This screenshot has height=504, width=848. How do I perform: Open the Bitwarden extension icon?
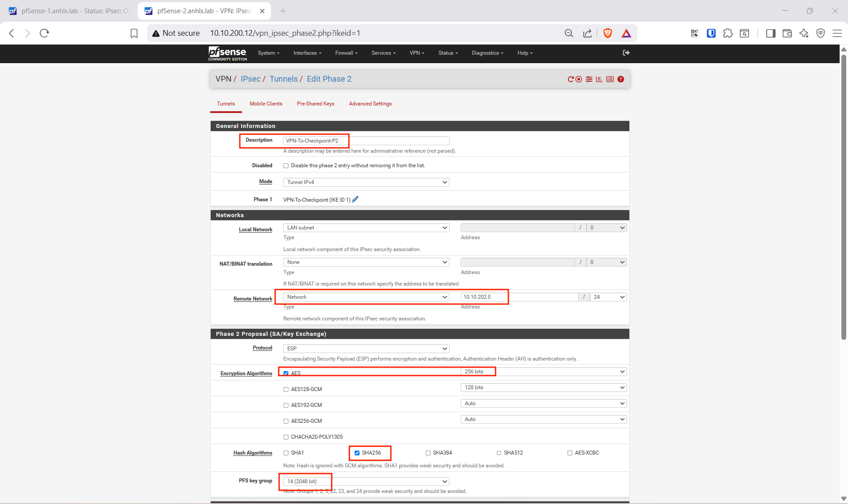[x=711, y=33]
